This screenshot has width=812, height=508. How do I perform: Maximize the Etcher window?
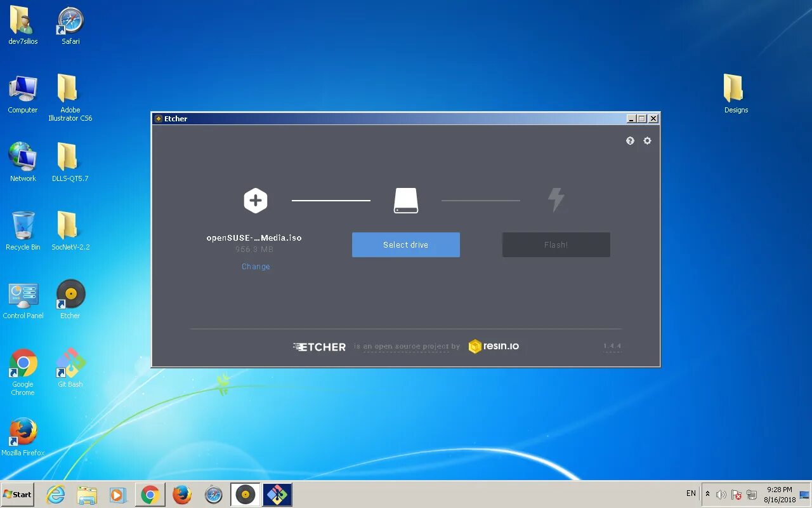point(641,119)
